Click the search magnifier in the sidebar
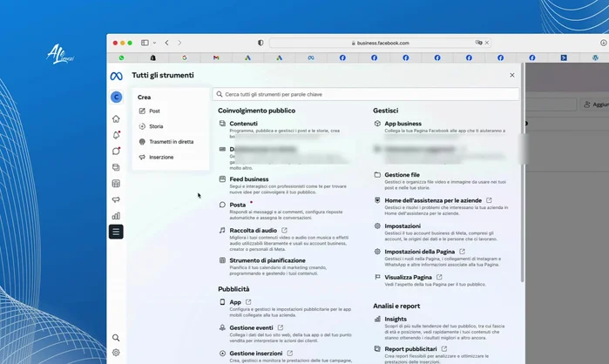The image size is (609, 364). (x=116, y=338)
